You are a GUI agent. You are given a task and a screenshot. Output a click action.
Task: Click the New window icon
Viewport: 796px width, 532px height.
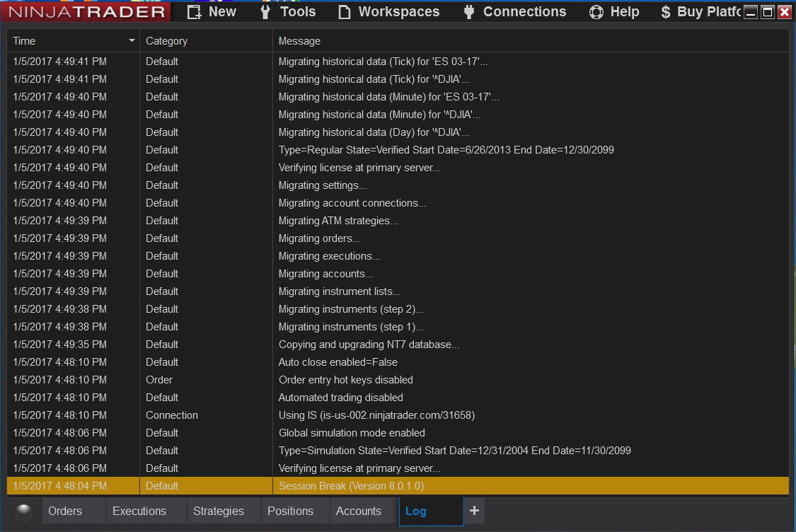pos(194,12)
